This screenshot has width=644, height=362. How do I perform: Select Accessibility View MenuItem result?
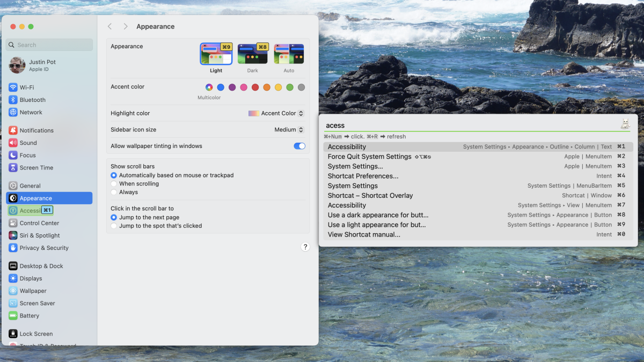click(x=478, y=205)
